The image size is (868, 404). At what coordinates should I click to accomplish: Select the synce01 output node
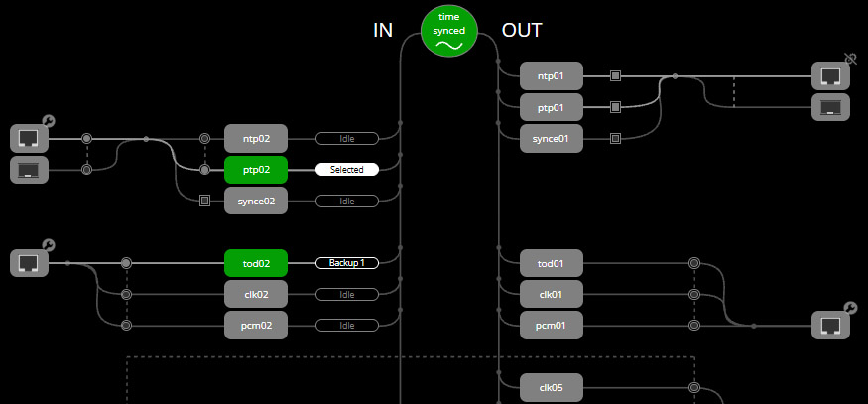click(x=551, y=138)
